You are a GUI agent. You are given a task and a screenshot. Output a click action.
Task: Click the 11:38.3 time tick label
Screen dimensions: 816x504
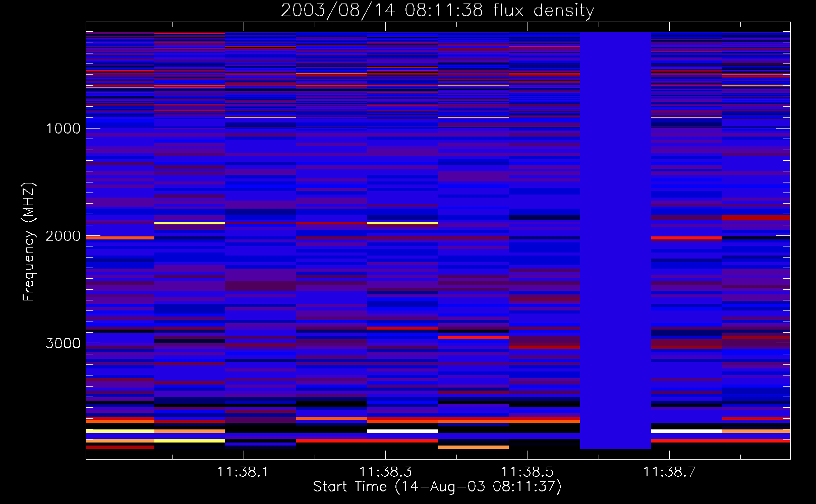click(x=385, y=472)
